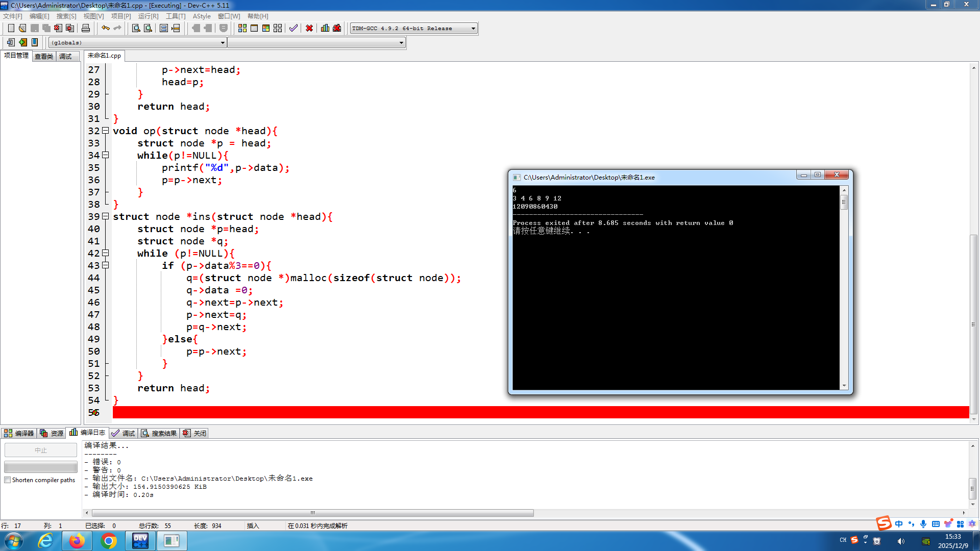This screenshot has height=551, width=980.
Task: Open the AStyle menu
Action: [202, 16]
